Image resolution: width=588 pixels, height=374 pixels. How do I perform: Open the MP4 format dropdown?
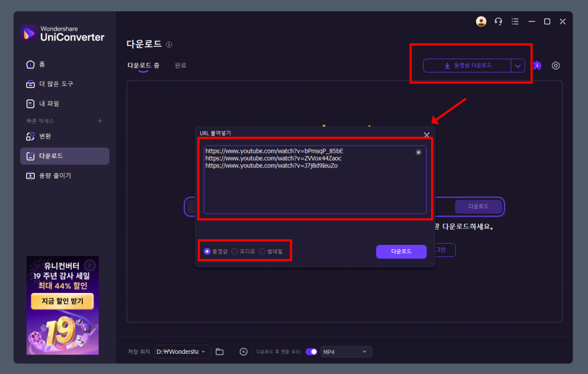click(x=346, y=352)
